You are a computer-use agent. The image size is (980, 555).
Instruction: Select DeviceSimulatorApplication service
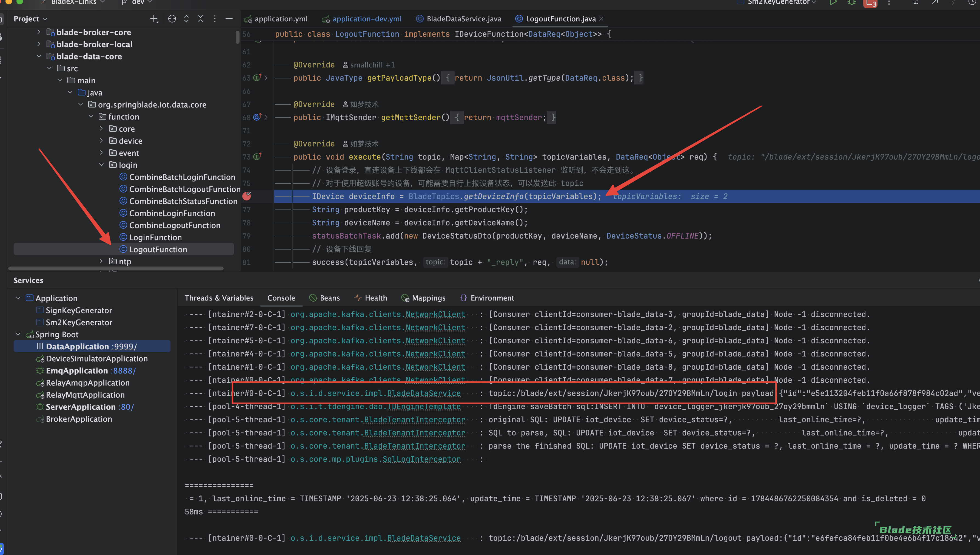coord(92,359)
